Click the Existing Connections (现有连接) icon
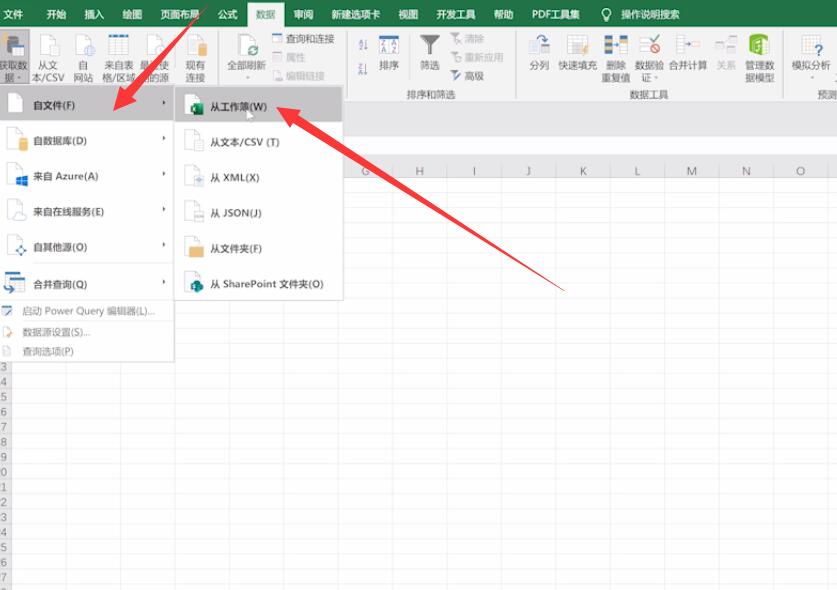The height and width of the screenshot is (590, 837). (195, 57)
